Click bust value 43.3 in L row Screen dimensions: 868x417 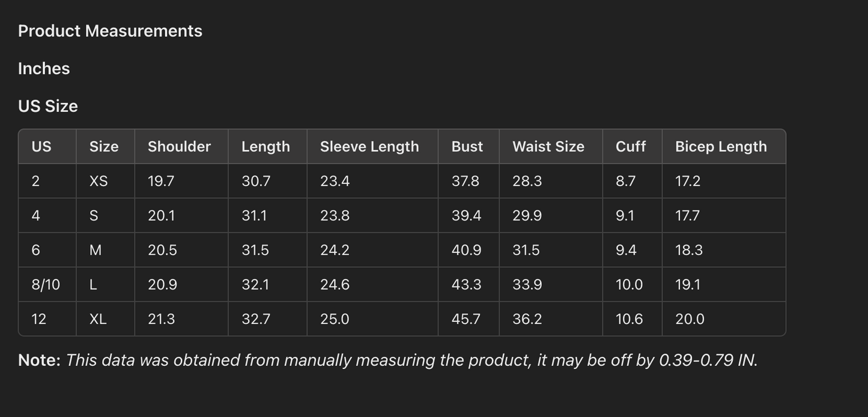point(467,285)
